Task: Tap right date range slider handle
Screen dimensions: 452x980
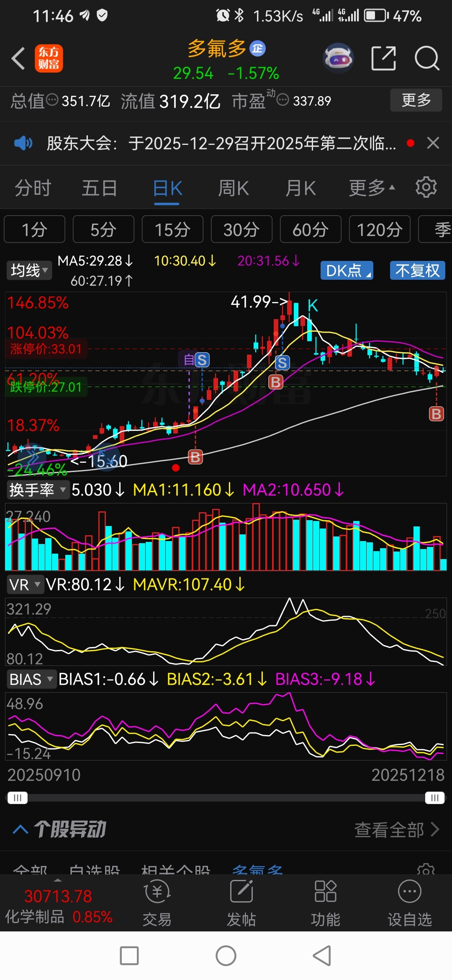Action: [434, 797]
